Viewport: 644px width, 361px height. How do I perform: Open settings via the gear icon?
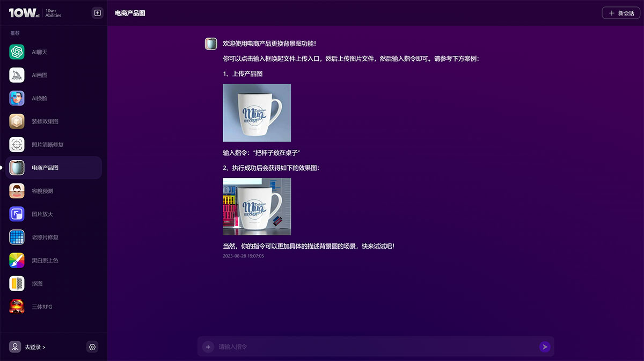click(x=92, y=347)
